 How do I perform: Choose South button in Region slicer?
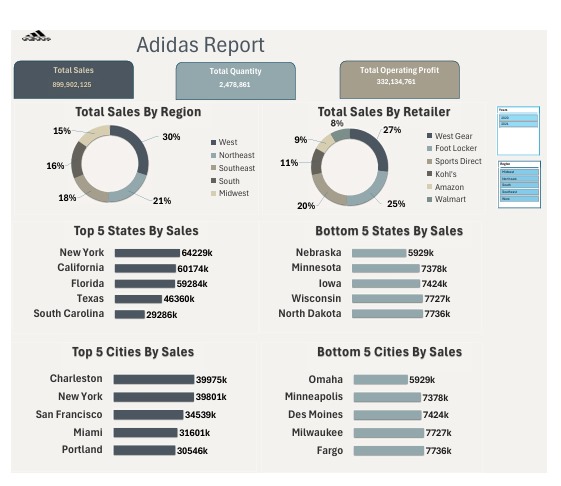[x=519, y=185]
